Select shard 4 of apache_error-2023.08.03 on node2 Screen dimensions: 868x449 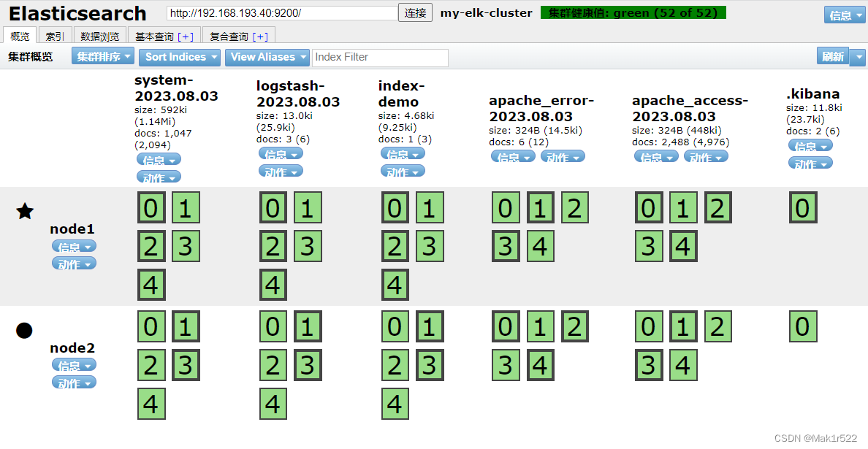(540, 365)
